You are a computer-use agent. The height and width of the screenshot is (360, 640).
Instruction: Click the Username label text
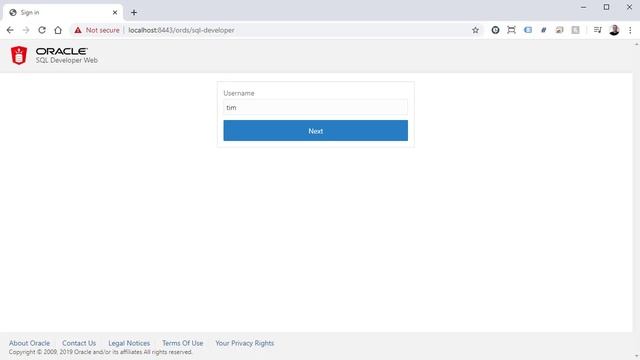point(239,93)
